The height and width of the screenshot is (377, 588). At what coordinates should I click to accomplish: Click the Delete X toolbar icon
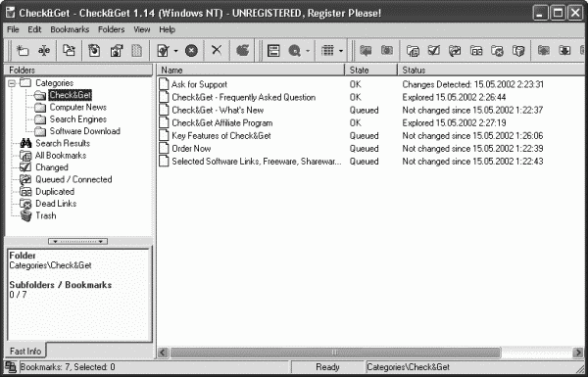tap(217, 50)
